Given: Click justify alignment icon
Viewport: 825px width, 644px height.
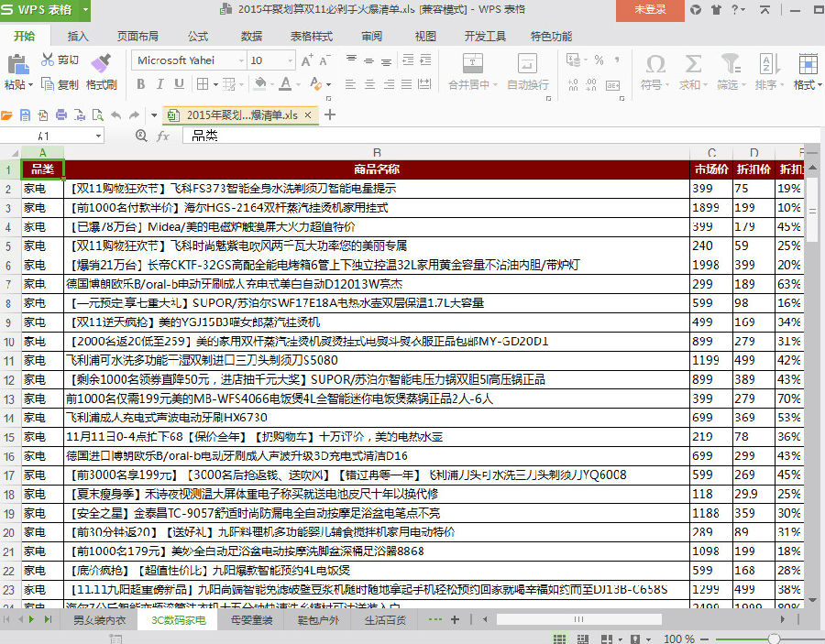Looking at the screenshot, I should coord(406,83).
